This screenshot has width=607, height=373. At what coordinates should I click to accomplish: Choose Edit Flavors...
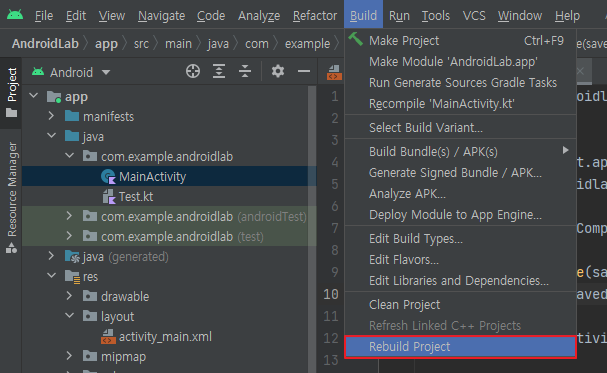click(460, 260)
